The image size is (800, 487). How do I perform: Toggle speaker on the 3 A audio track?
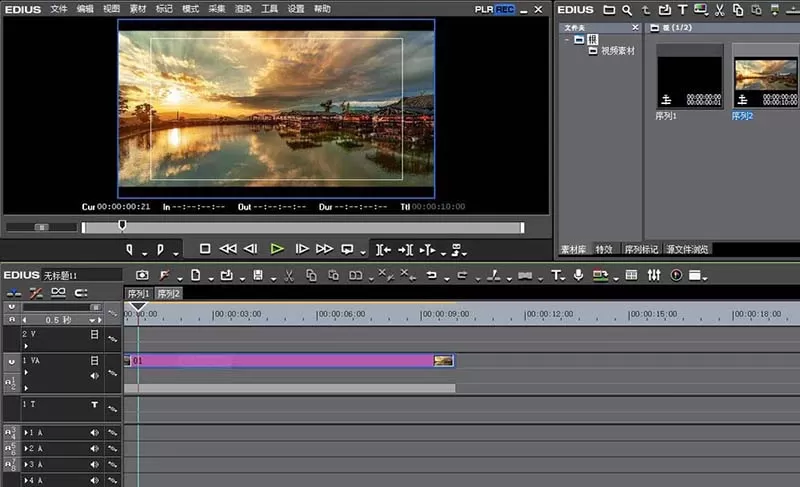(x=94, y=465)
